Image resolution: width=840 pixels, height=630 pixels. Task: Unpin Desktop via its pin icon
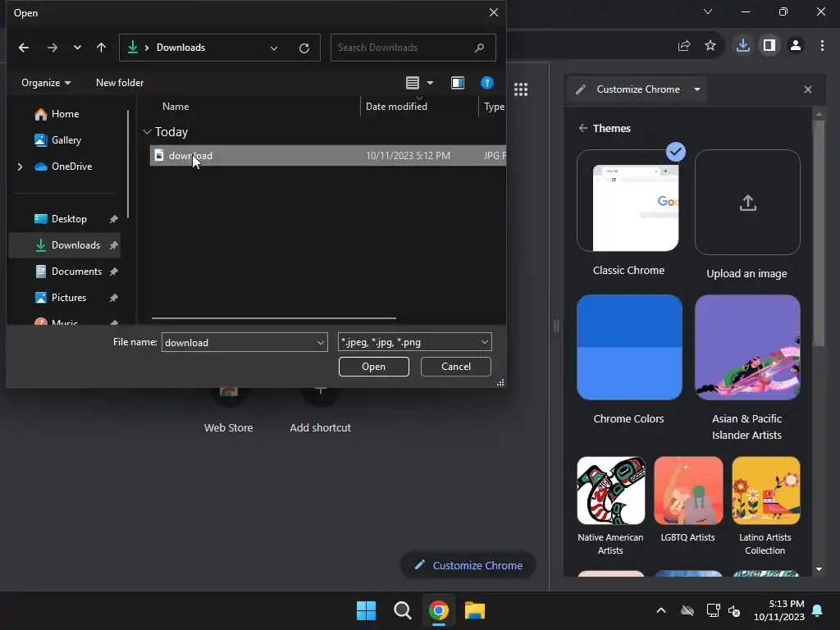pyautogui.click(x=113, y=219)
